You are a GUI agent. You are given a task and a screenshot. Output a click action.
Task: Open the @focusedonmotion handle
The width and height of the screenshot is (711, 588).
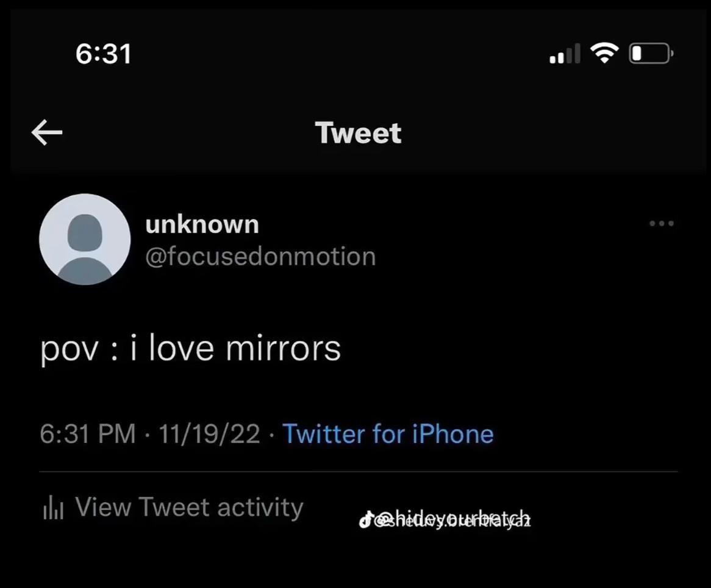261,257
